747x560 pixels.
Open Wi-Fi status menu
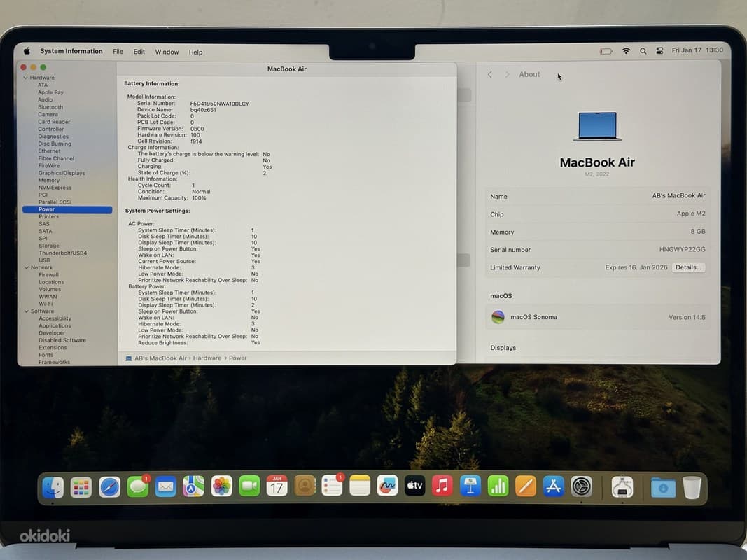tap(626, 51)
